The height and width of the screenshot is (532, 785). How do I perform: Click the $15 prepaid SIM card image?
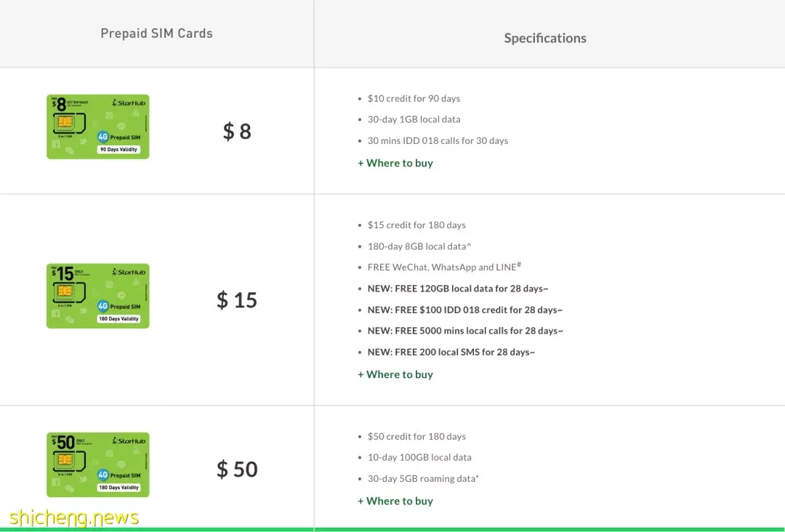tap(98, 296)
